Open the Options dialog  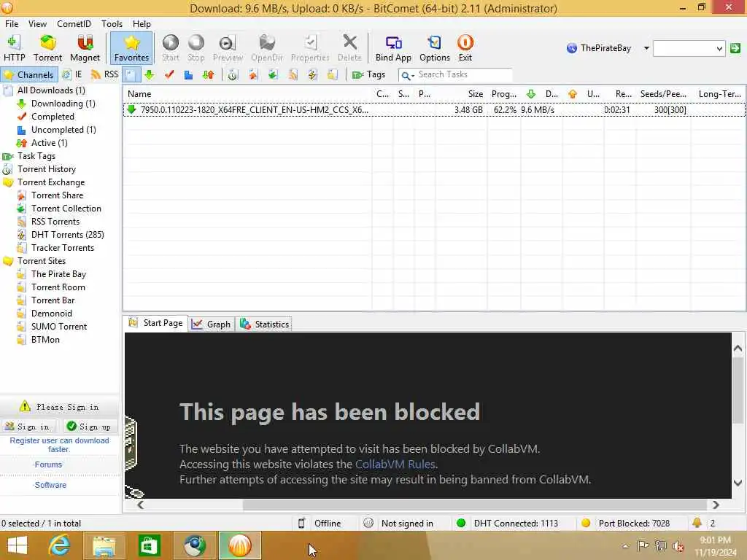tap(435, 48)
